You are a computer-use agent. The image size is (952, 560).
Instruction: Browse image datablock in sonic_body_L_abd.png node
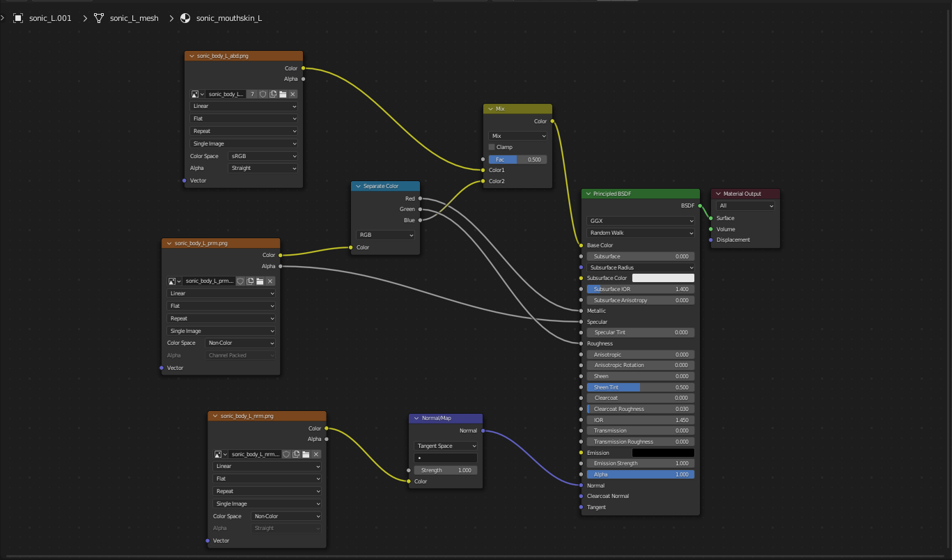[x=198, y=94]
